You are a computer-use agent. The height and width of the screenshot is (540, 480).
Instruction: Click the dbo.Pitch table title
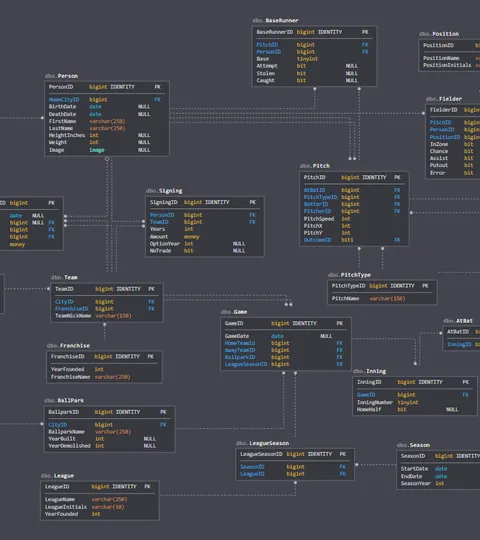pyautogui.click(x=315, y=166)
